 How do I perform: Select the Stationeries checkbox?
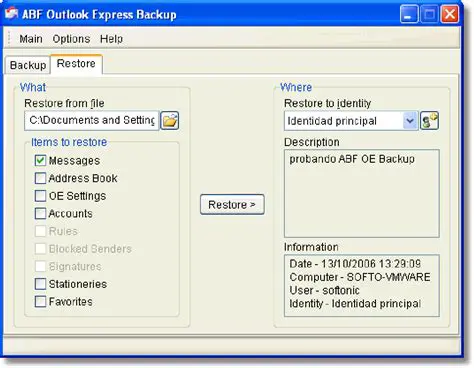click(x=40, y=284)
